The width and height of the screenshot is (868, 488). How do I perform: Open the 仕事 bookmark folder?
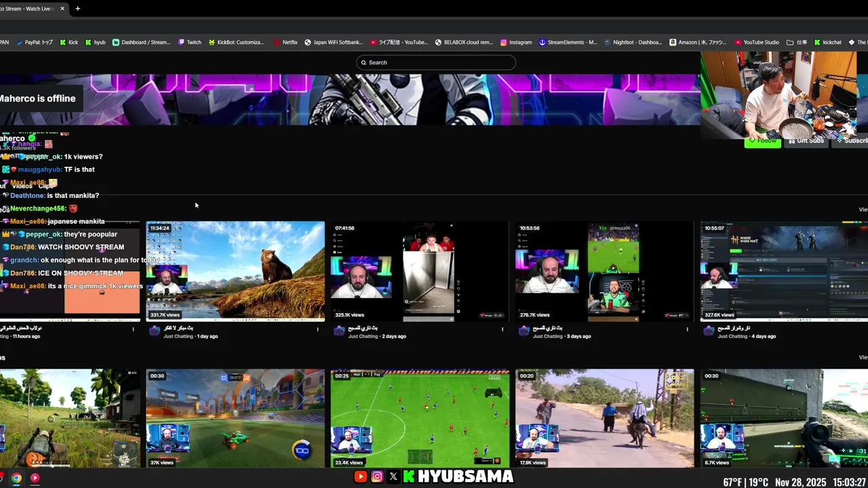[797, 42]
